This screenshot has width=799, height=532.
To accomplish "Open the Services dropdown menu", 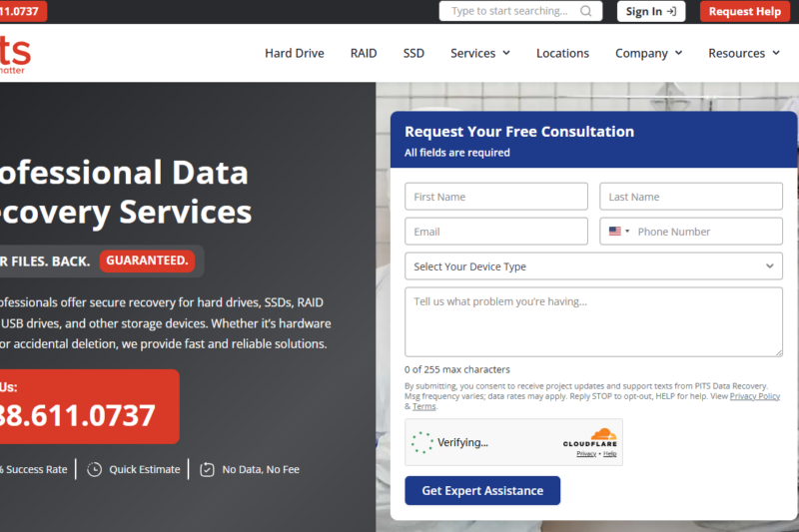I will 480,53.
